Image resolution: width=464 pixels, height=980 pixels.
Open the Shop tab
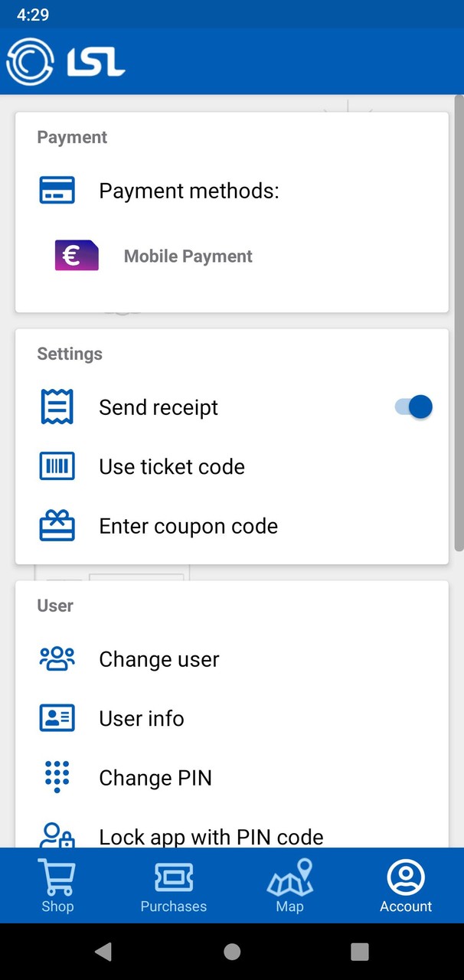(x=57, y=886)
